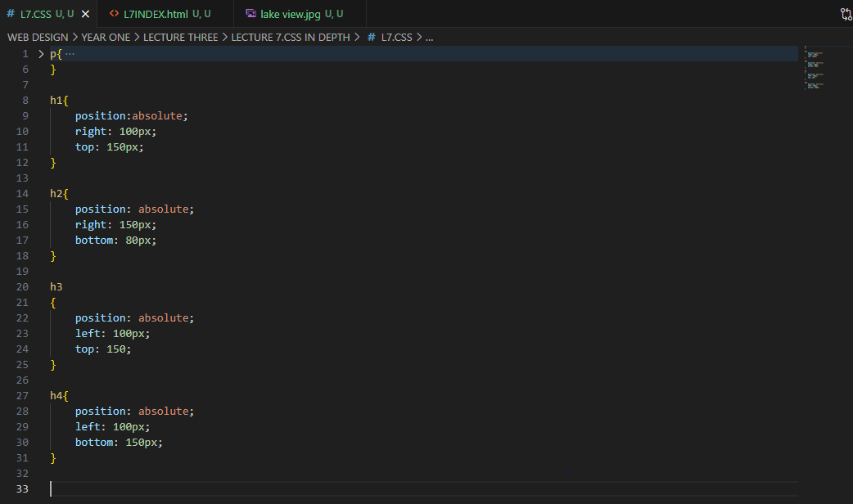Screen dimensions: 853x504
Task: Click the closing brace on line 31
Action: point(52,458)
